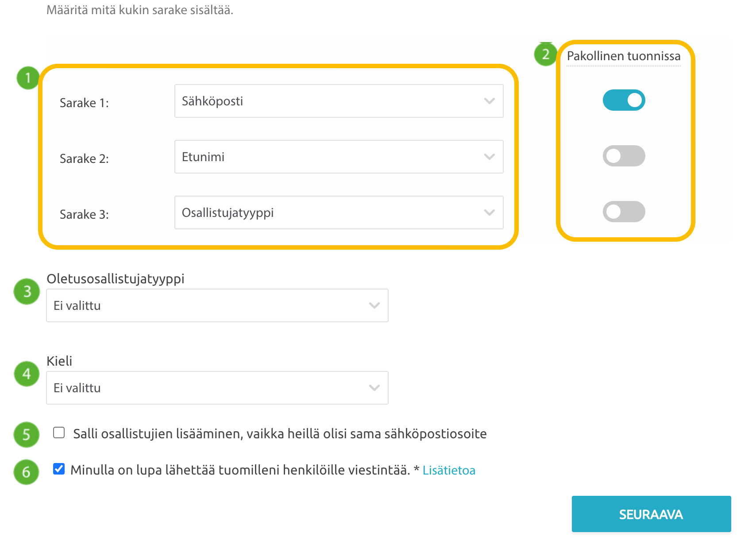The width and height of the screenshot is (756, 556).
Task: Check the allow duplicate email addresses checkbox
Action: pos(59,432)
